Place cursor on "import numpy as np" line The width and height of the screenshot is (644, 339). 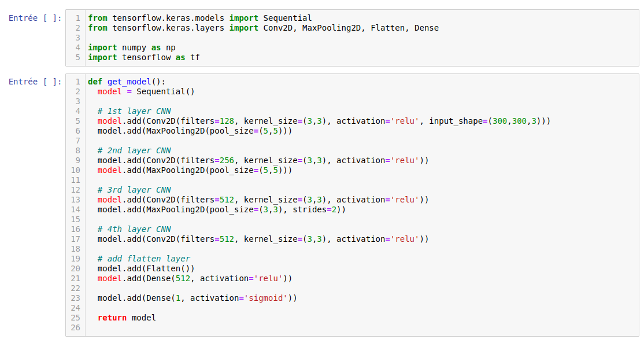point(131,47)
